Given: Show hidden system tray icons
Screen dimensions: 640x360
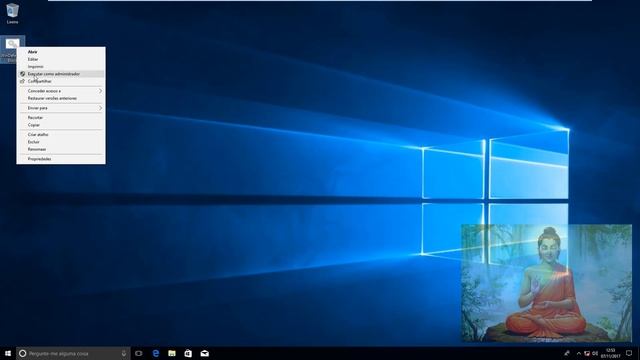Looking at the screenshot, I should click(x=578, y=353).
